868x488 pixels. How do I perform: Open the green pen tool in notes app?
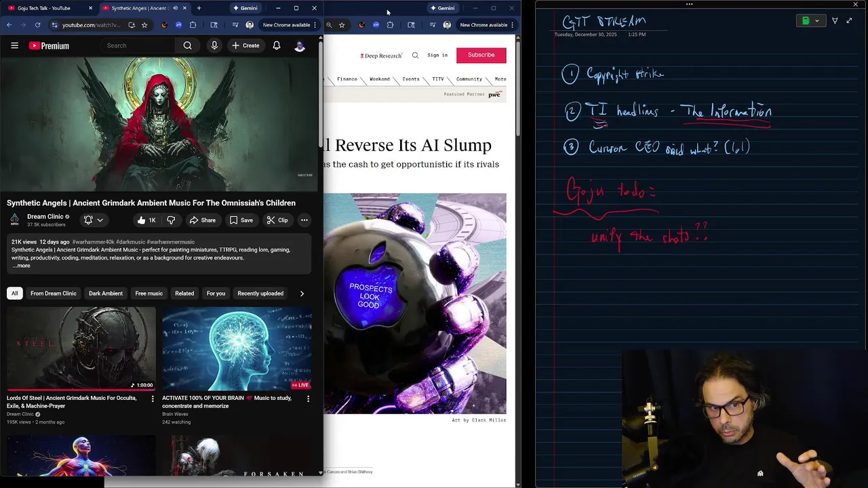[x=806, y=21]
